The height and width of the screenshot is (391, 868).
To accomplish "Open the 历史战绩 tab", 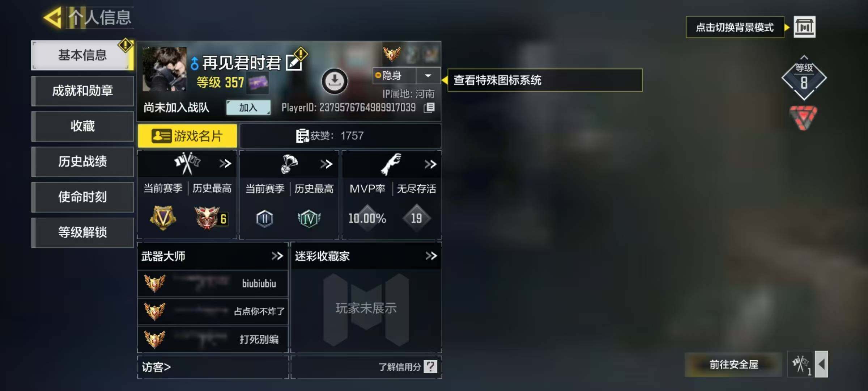I will [x=83, y=161].
